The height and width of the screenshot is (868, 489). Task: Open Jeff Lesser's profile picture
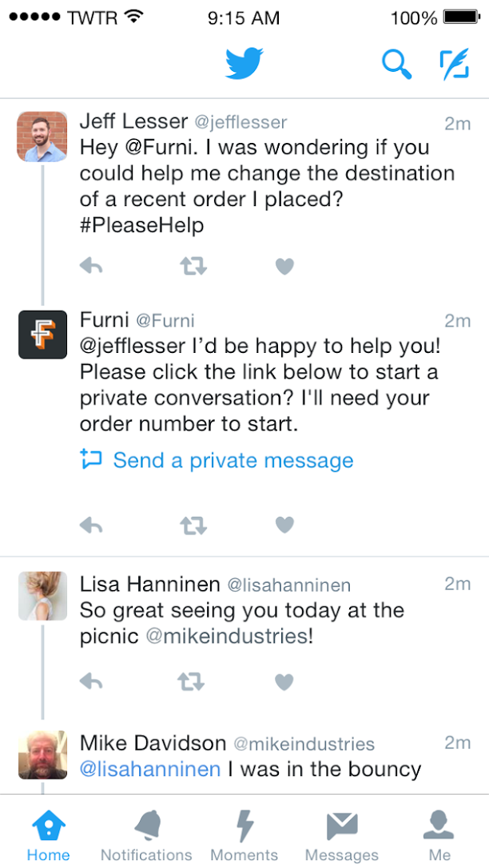42,137
